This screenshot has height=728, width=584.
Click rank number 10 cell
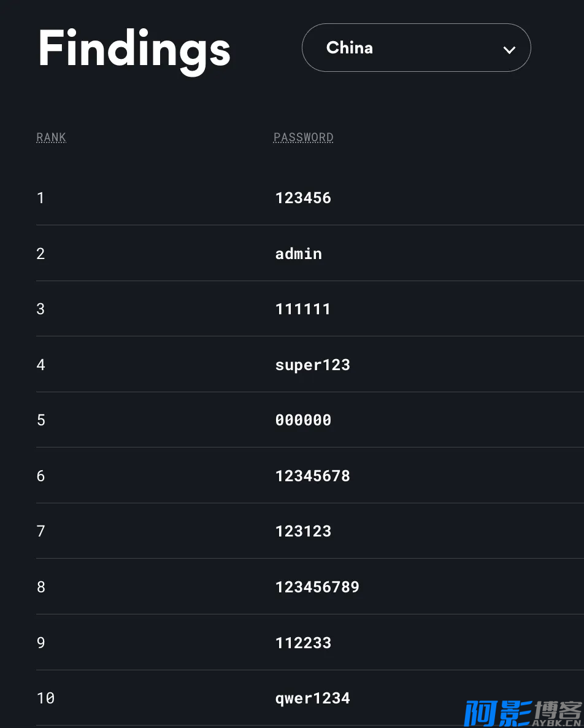[45, 699]
